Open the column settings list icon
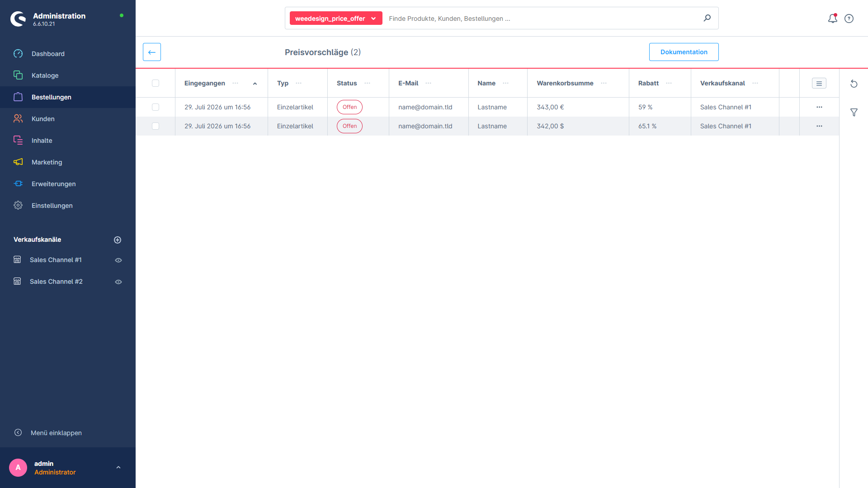Viewport: 868px width, 488px height. (x=819, y=83)
